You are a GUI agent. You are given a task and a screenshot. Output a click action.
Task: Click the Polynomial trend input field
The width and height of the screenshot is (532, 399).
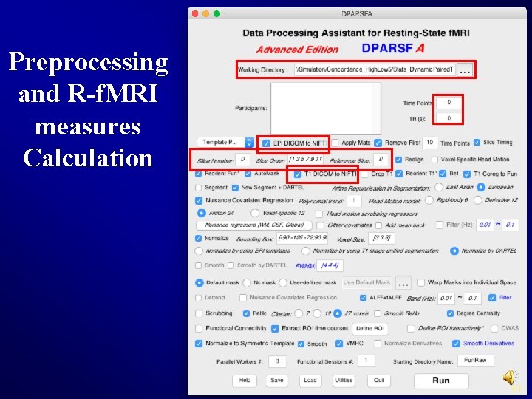(353, 201)
